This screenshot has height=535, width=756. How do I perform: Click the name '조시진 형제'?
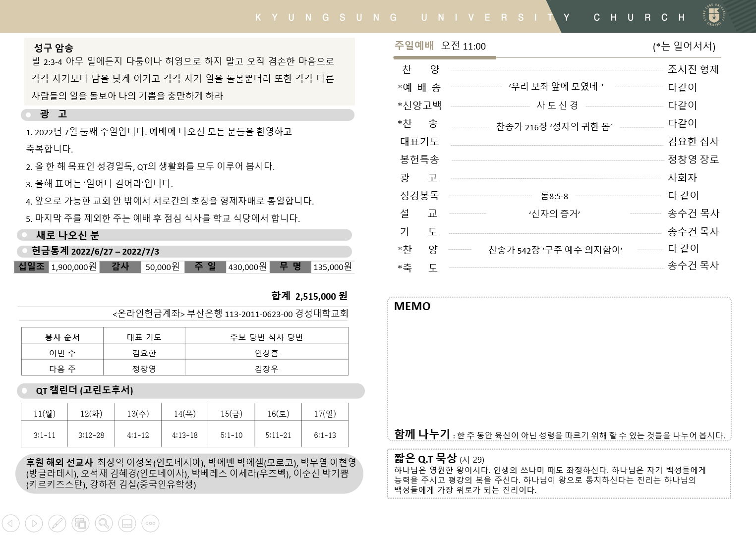point(694,69)
